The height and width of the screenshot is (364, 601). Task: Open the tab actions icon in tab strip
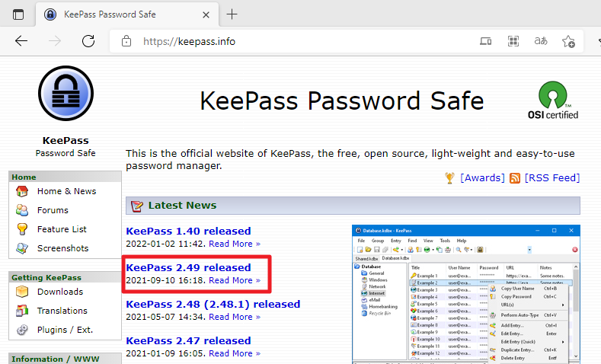(18, 14)
